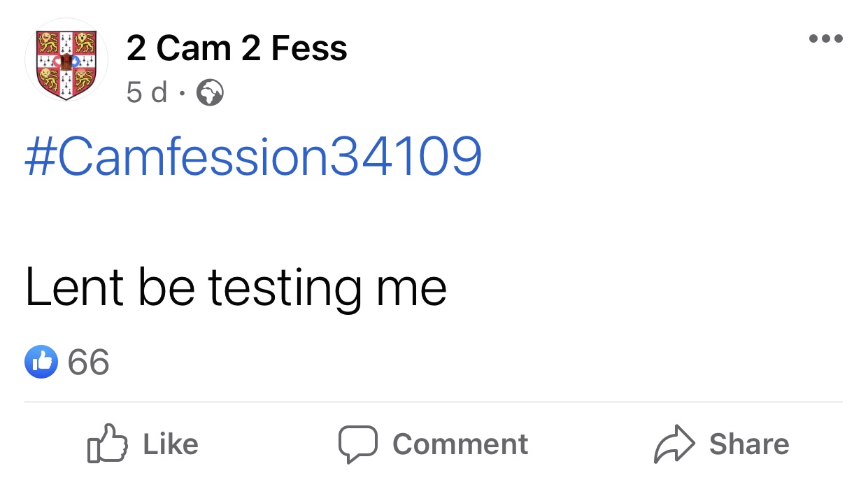Click the blue thumbs-up reaction badge
The image size is (868, 480).
tap(41, 362)
